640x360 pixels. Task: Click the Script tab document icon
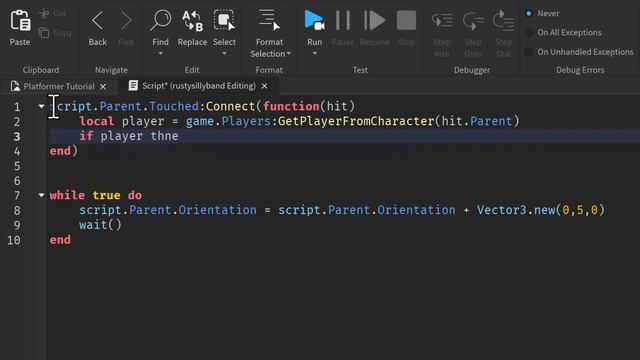(133, 86)
